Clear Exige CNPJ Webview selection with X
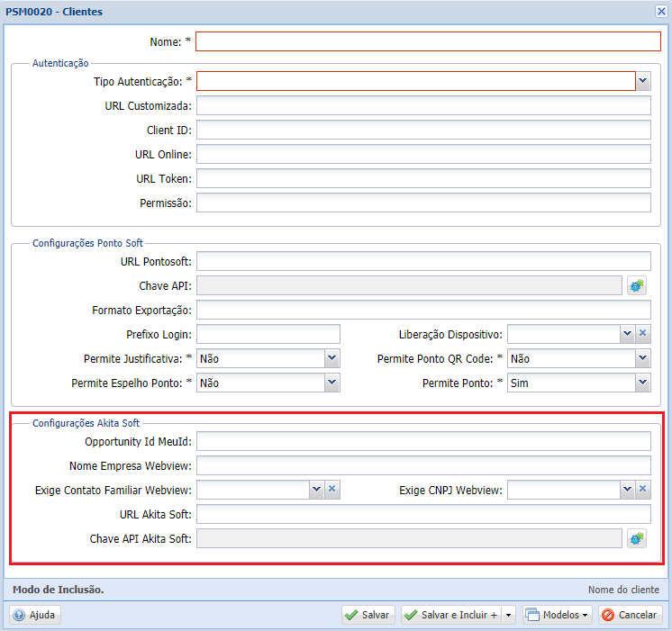Viewport: 672px width, 631px height. [x=642, y=489]
